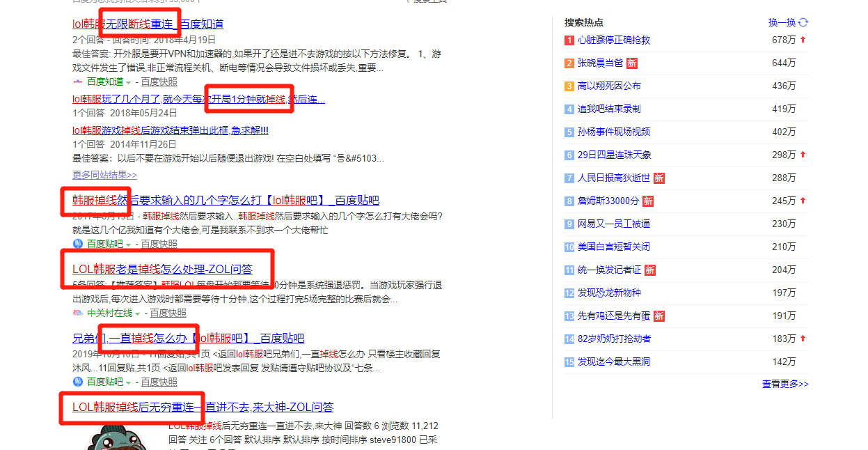This screenshot has height=450, width=868.
Task: Open hot search 先有鸡还是先有蛋
Action: coord(614,316)
